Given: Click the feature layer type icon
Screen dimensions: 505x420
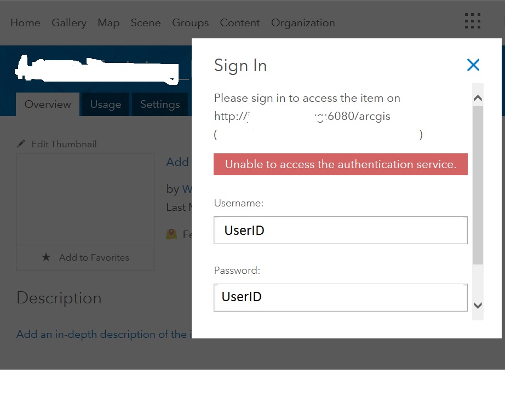Looking at the screenshot, I should (172, 234).
